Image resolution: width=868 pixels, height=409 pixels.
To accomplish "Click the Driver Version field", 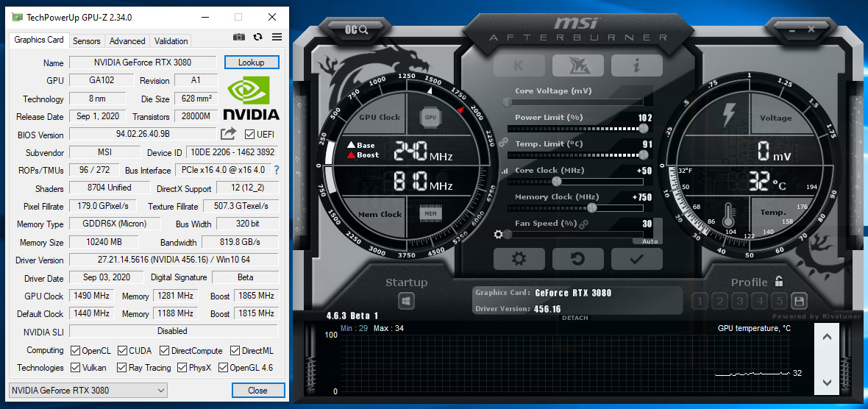I will click(x=174, y=260).
